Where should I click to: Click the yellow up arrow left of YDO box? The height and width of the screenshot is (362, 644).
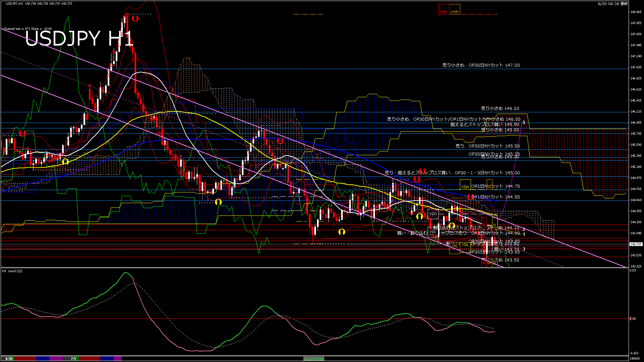point(420,217)
